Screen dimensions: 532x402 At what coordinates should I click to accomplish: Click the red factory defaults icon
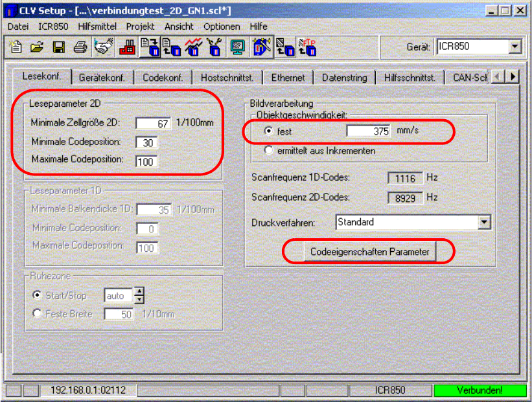pyautogui.click(x=127, y=47)
